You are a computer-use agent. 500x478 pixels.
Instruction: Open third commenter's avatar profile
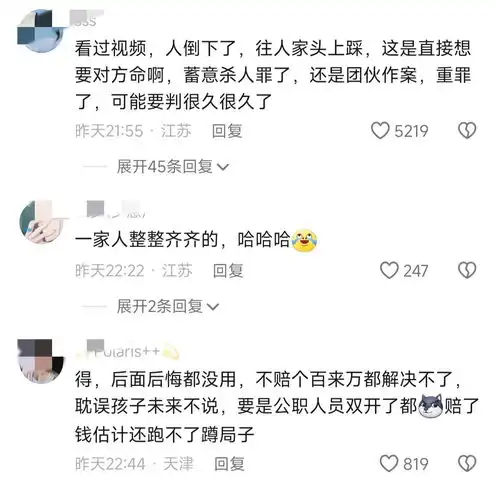[x=41, y=361]
